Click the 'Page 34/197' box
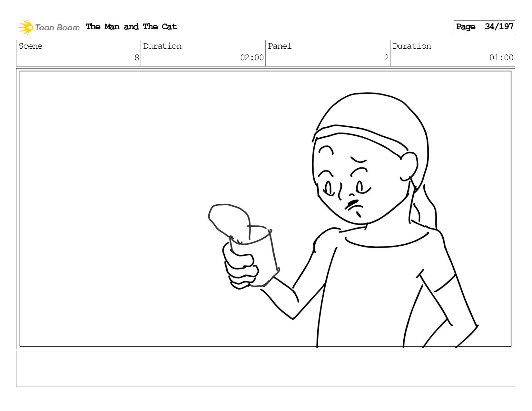 (484, 27)
